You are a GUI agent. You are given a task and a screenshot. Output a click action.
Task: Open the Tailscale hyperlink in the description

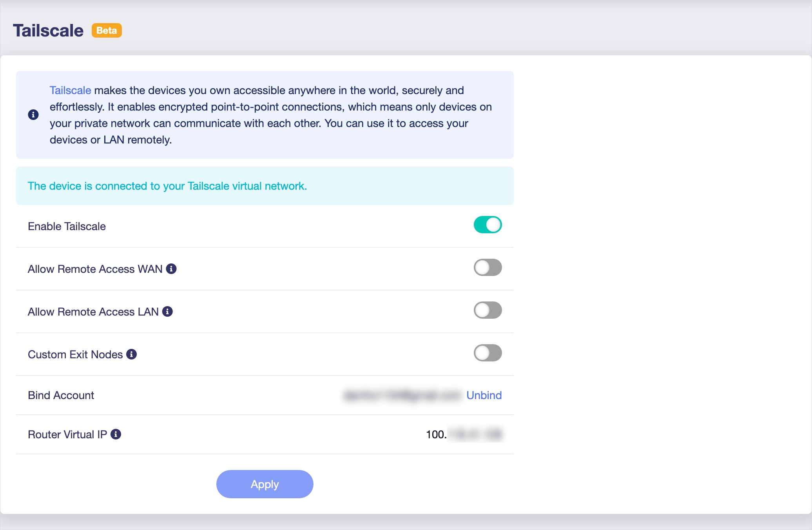point(70,90)
